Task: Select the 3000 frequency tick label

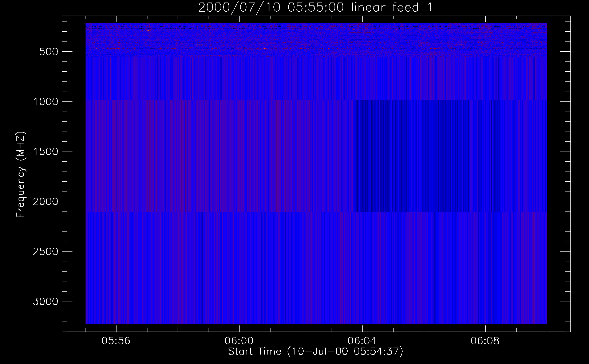Action: [46, 301]
